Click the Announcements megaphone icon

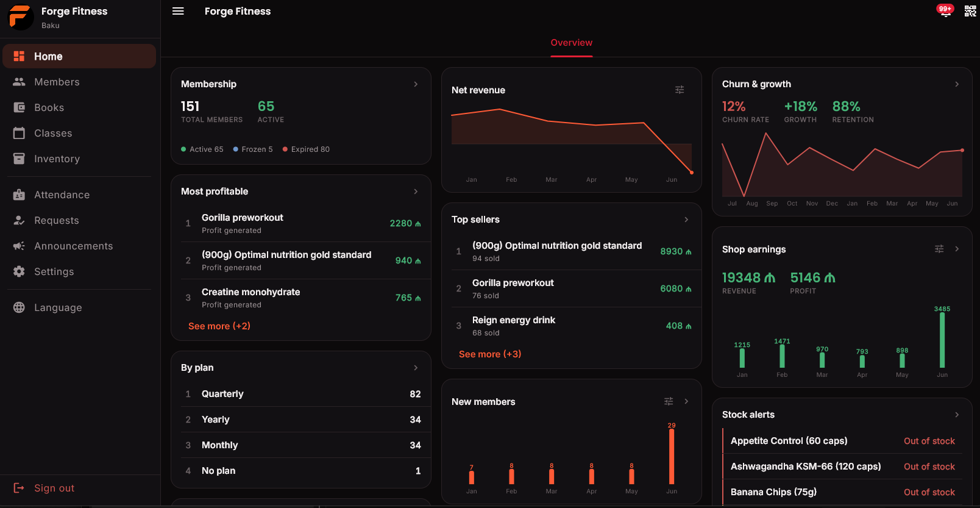[x=19, y=246]
